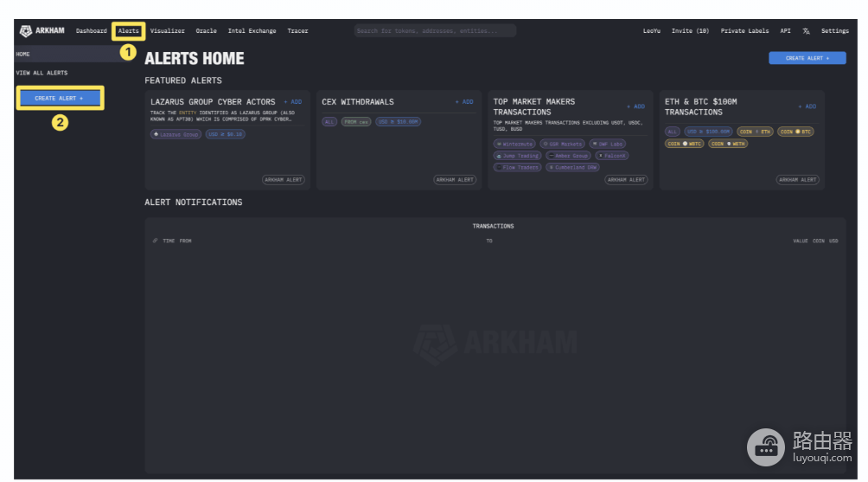
Task: Open Intel Exchange from top navigation
Action: pos(252,31)
